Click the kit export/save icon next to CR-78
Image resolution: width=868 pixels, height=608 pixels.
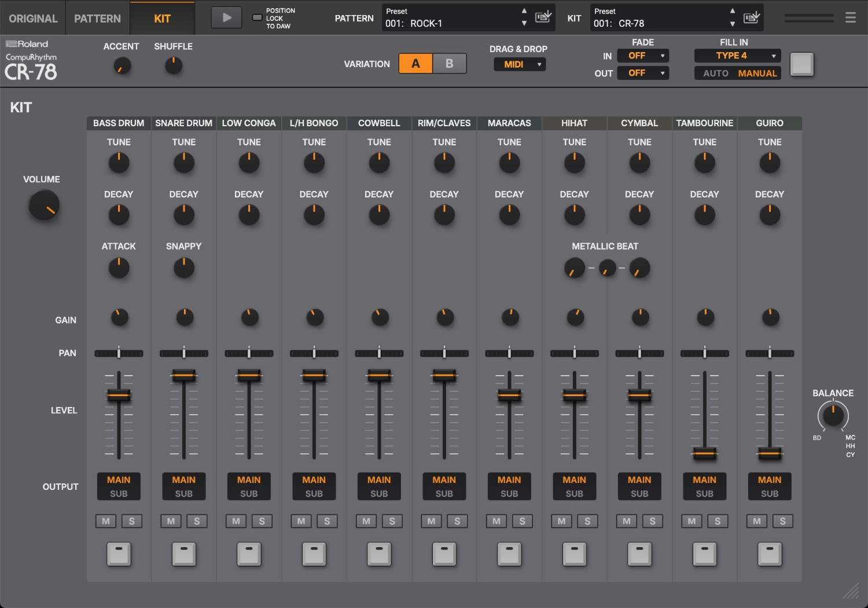pyautogui.click(x=751, y=17)
